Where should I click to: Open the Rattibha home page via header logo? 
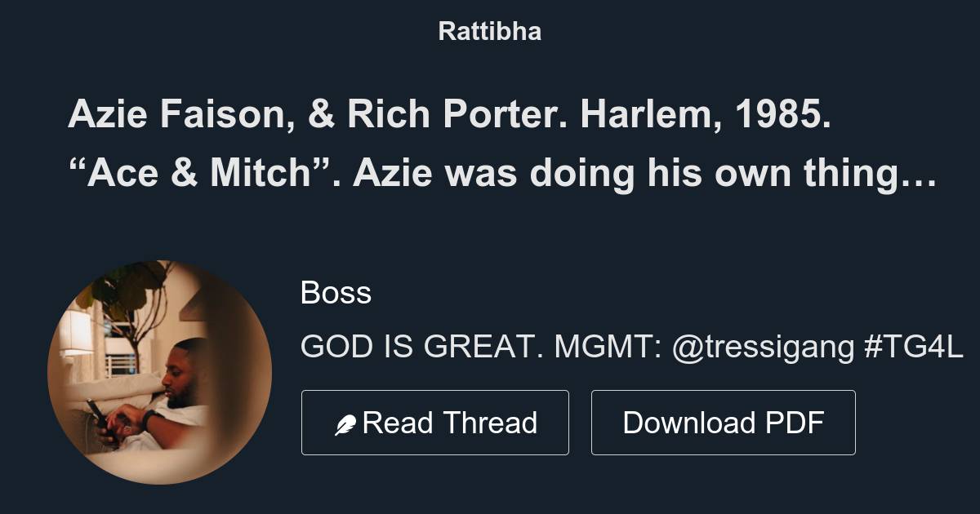(489, 32)
